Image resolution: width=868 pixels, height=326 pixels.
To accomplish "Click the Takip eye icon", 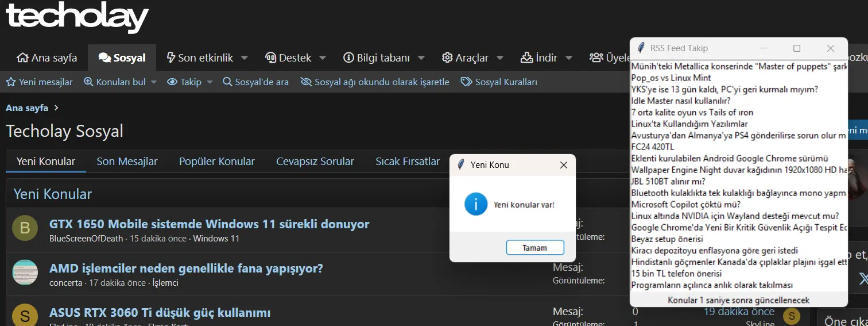I will 172,82.
